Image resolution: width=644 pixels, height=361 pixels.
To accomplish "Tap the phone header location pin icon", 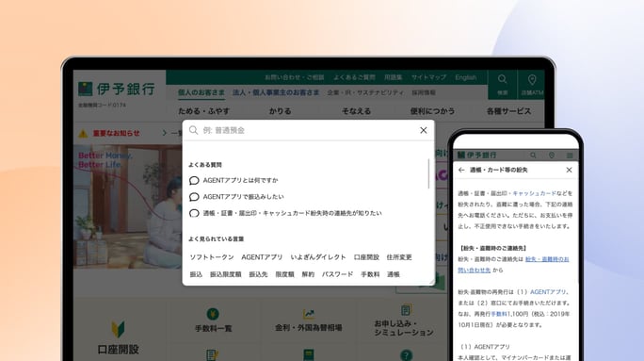I will (552, 155).
